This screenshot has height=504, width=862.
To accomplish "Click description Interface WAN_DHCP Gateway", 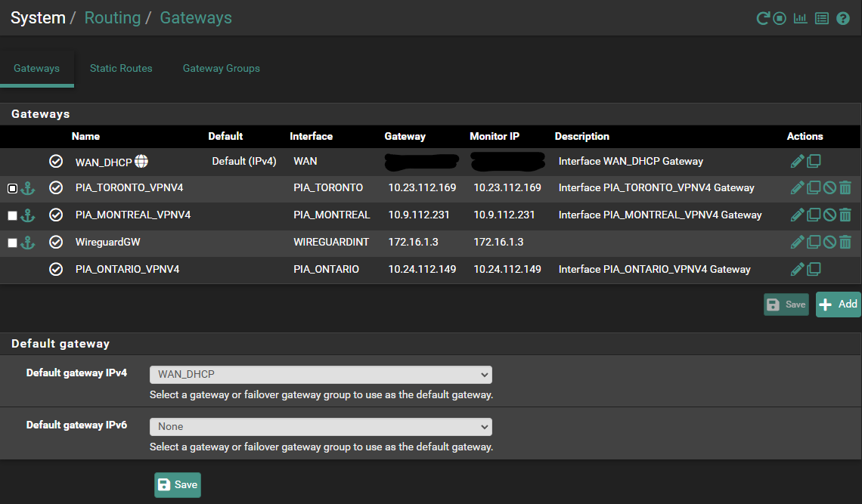I will coord(631,161).
